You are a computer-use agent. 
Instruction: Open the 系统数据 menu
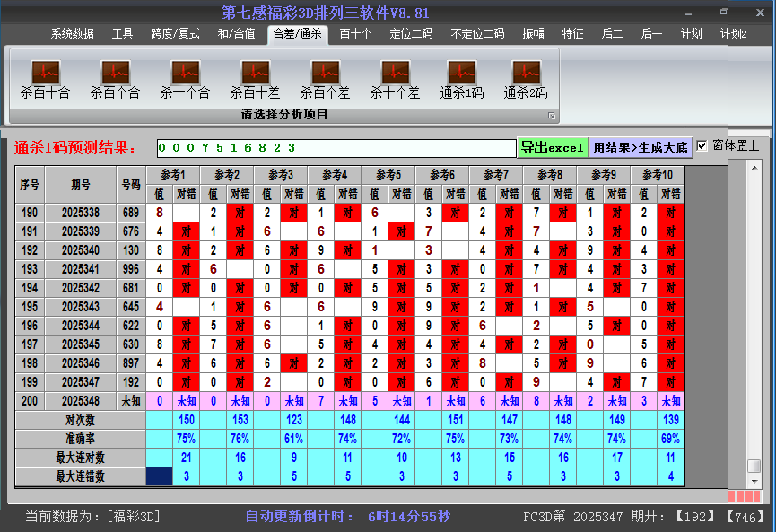tap(72, 34)
